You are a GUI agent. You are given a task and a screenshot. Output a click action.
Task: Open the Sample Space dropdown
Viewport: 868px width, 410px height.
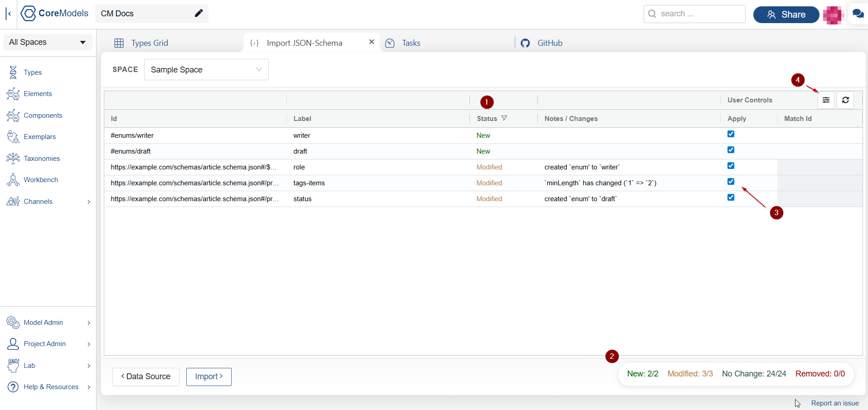[206, 70]
